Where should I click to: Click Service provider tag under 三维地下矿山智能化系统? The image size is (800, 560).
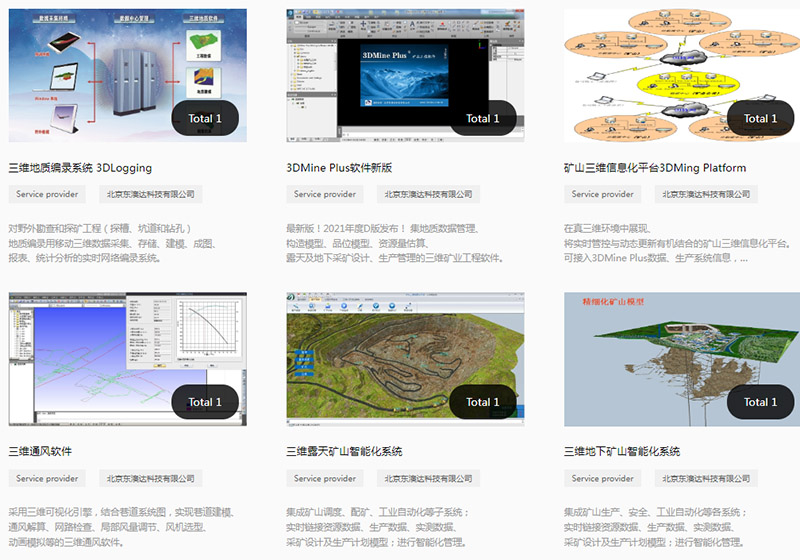point(602,478)
